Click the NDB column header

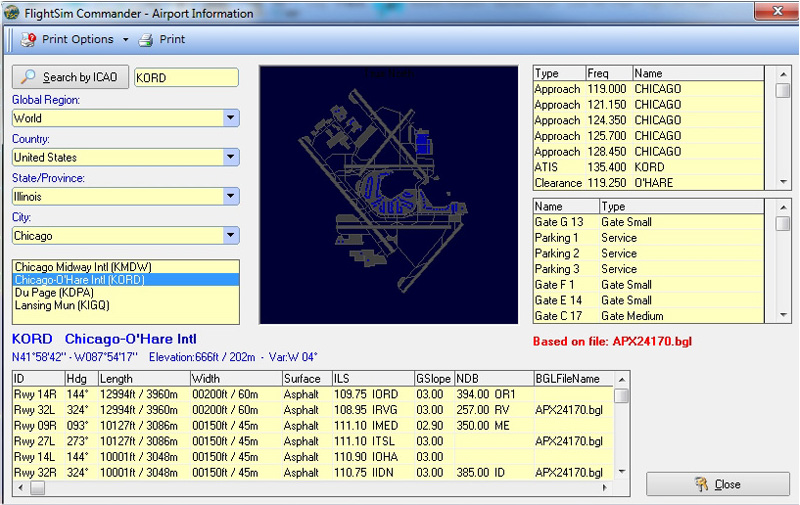point(494,378)
